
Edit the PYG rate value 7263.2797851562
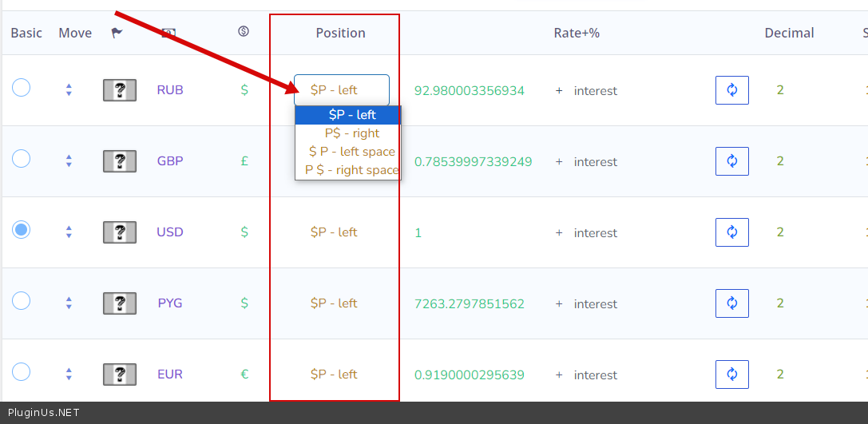pyautogui.click(x=470, y=304)
